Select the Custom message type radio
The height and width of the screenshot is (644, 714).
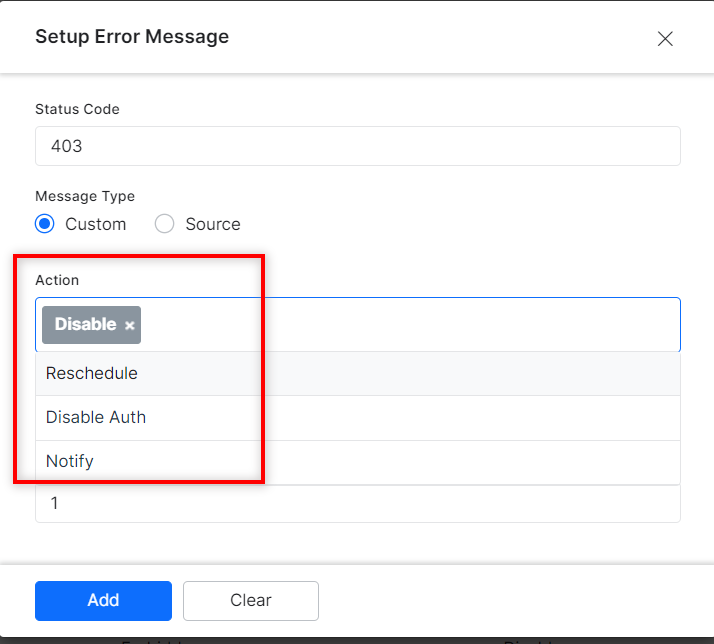(x=45, y=224)
